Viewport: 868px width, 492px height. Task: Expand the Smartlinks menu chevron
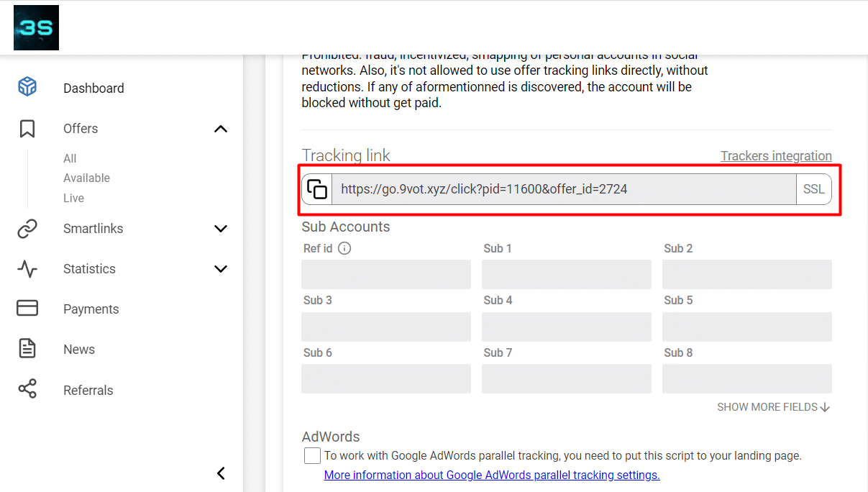(221, 229)
